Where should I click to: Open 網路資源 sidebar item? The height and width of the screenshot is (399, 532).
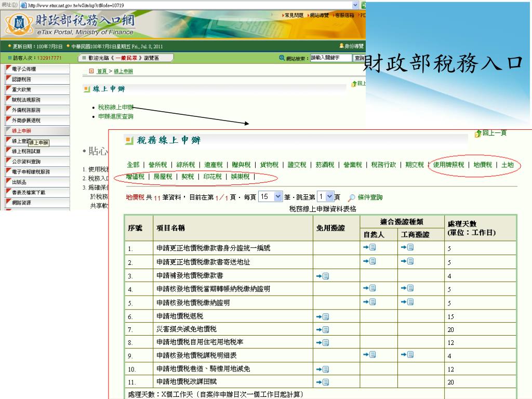pos(37,203)
